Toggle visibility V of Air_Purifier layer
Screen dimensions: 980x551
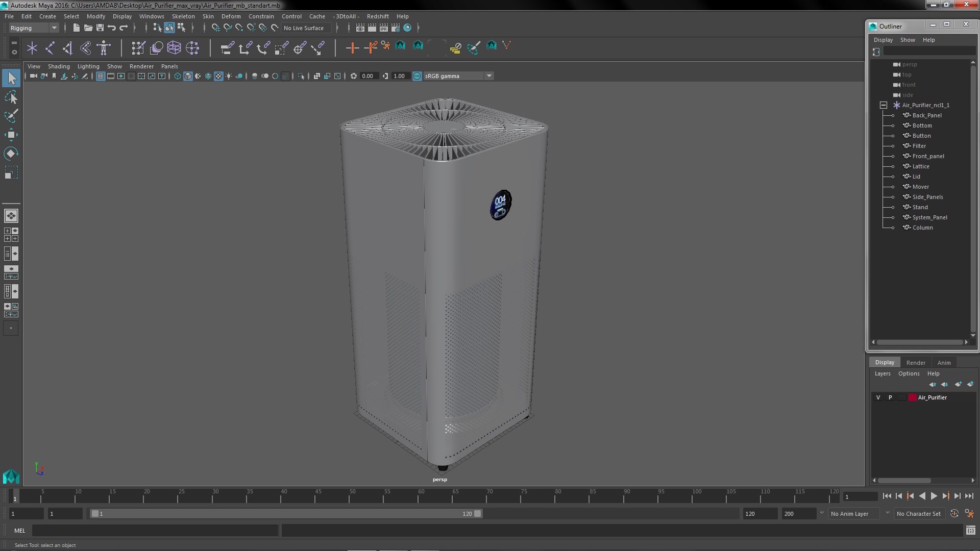(x=878, y=397)
